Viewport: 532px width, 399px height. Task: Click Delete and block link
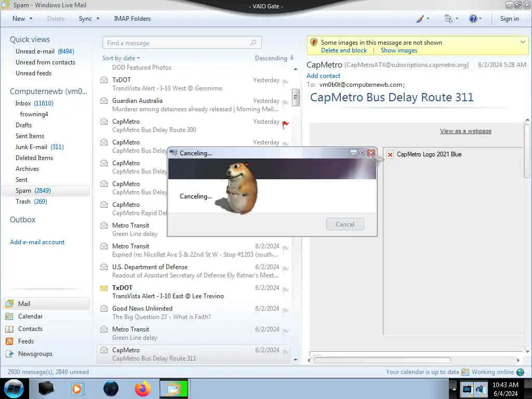pyautogui.click(x=344, y=50)
